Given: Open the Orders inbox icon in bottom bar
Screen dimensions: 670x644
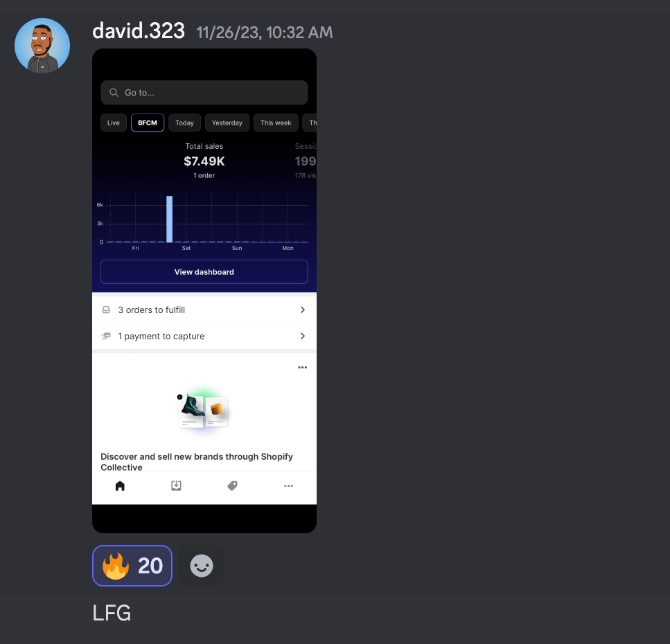Looking at the screenshot, I should tap(176, 486).
